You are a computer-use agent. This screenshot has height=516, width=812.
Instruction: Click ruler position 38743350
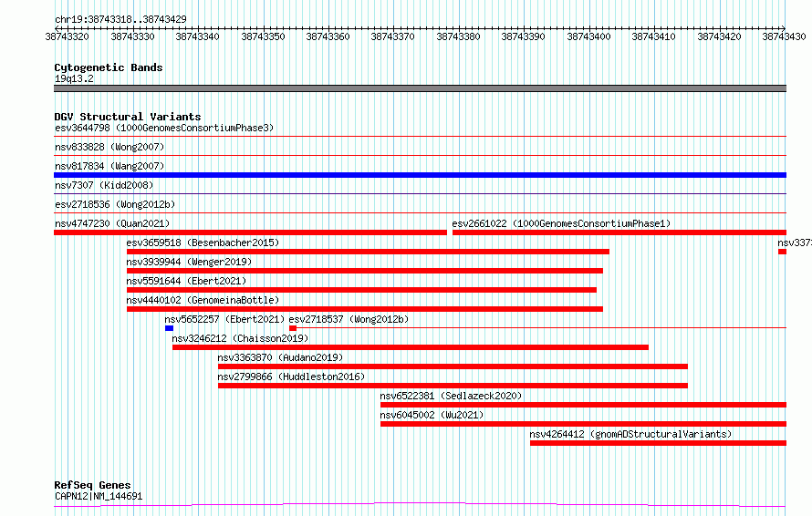point(263,36)
